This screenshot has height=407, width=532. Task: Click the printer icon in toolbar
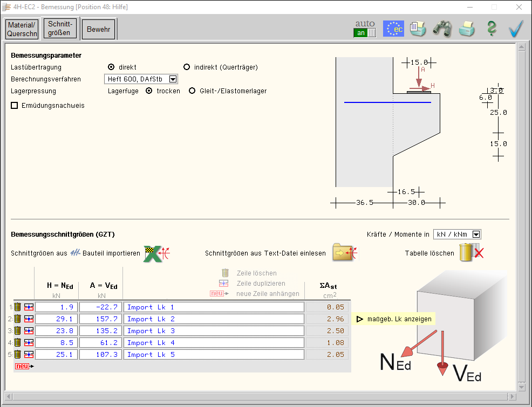click(x=467, y=29)
